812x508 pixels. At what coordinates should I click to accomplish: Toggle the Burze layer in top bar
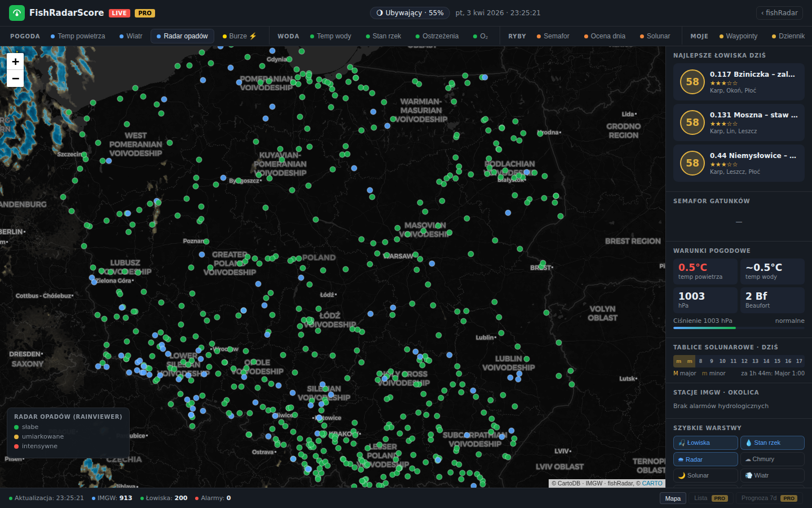[238, 36]
